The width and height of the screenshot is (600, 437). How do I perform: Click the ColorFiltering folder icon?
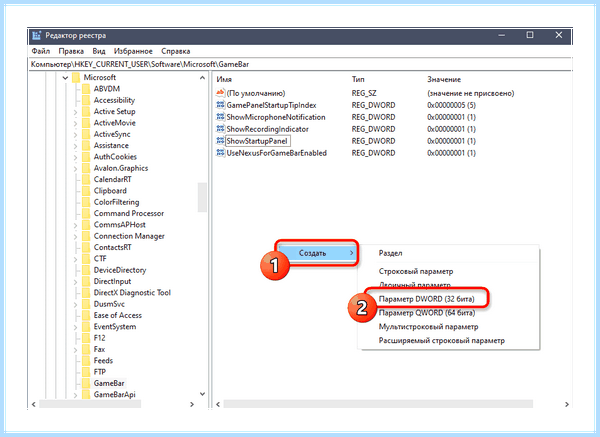coord(86,202)
